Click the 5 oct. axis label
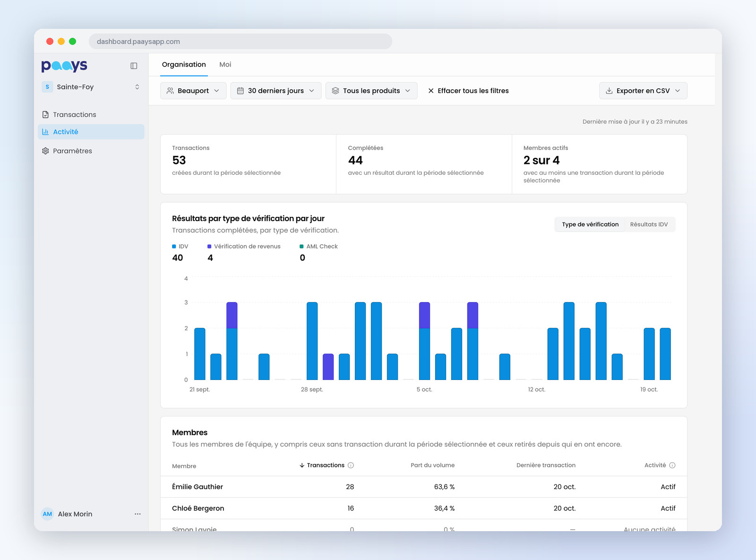The width and height of the screenshot is (756, 560). 424,390
